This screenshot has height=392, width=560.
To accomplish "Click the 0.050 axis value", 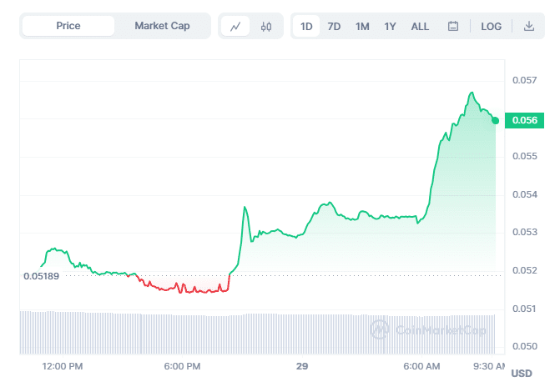I will point(525,346).
